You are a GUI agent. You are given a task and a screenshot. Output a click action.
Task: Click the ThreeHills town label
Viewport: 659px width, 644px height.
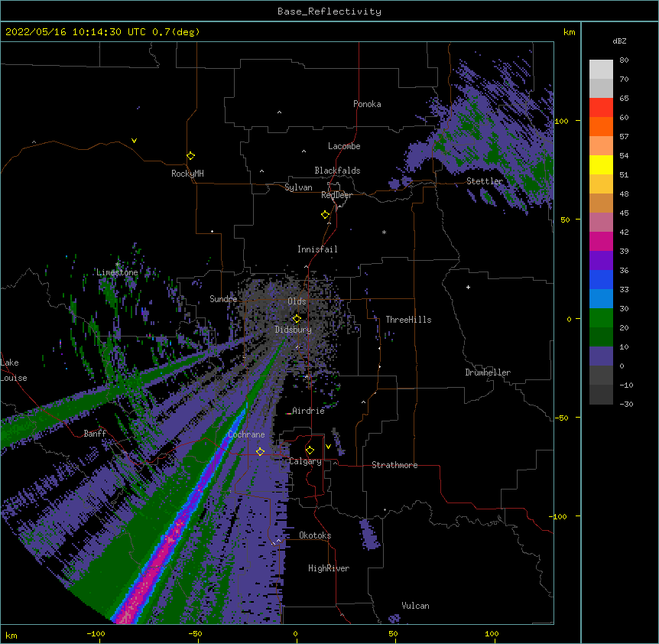(408, 320)
